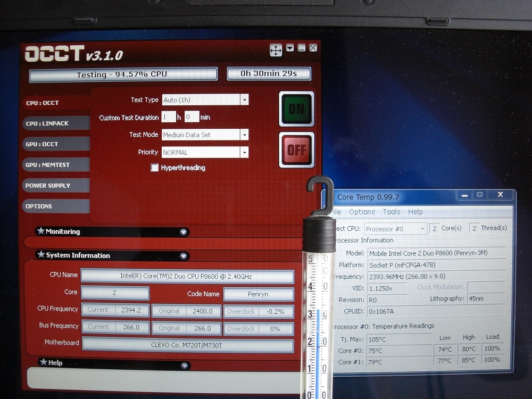Click the Monitoring star icon

(x=41, y=231)
